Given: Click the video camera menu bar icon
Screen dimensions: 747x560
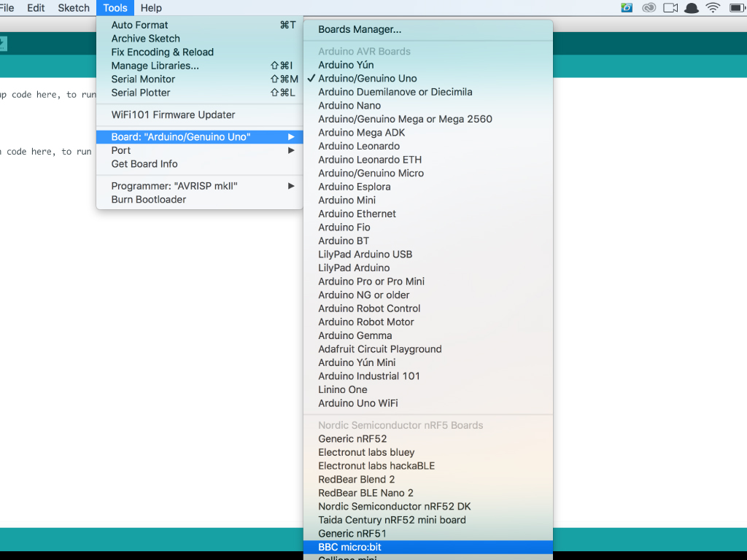Looking at the screenshot, I should (x=670, y=7).
